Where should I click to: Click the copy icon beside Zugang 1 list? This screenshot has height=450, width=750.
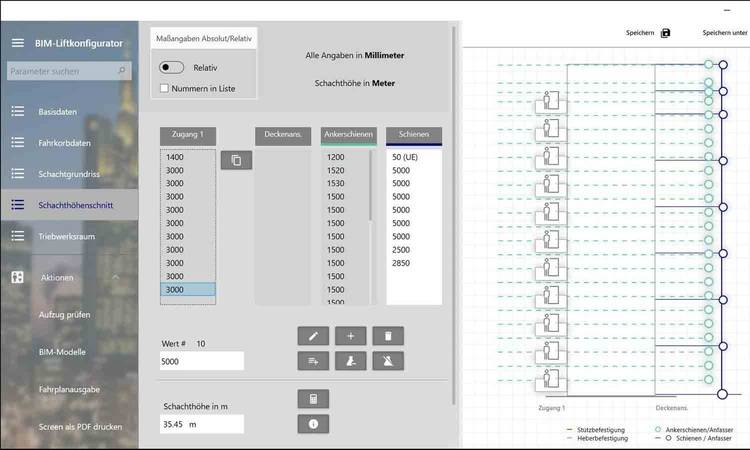236,160
